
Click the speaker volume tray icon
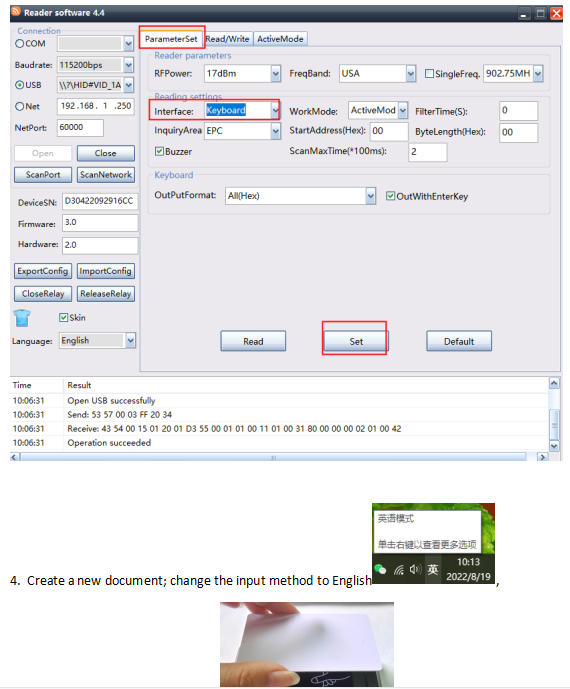415,570
